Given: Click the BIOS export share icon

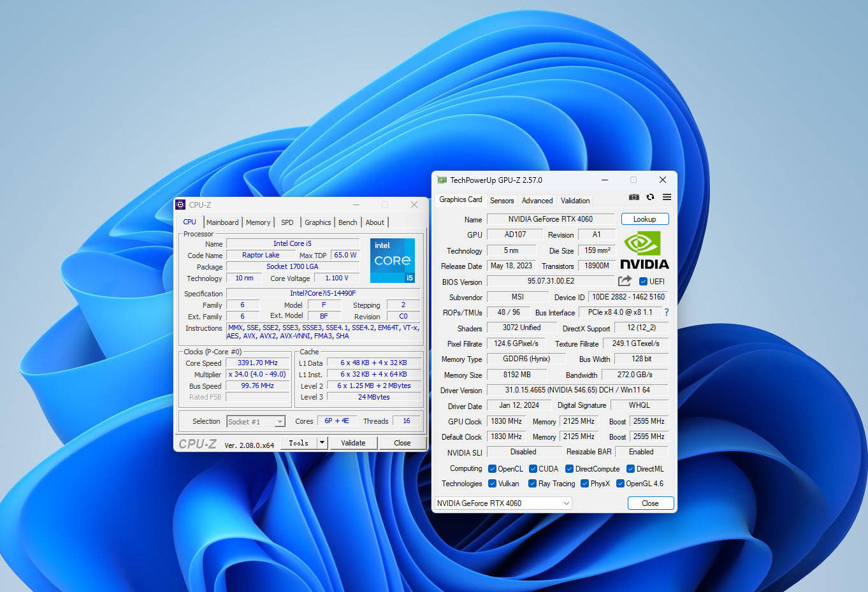Looking at the screenshot, I should click(625, 281).
